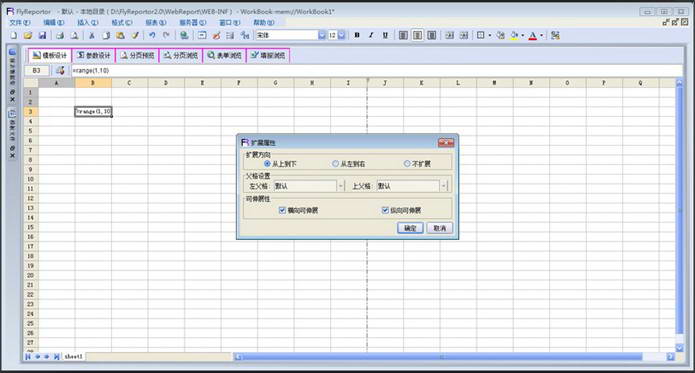Select the top-to-bottom expansion radio button
695x373 pixels.
pos(267,163)
